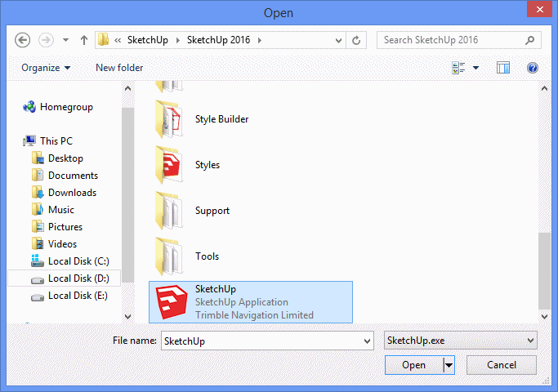
Task: Open the recent locations dropdown arrow
Action: click(x=65, y=40)
